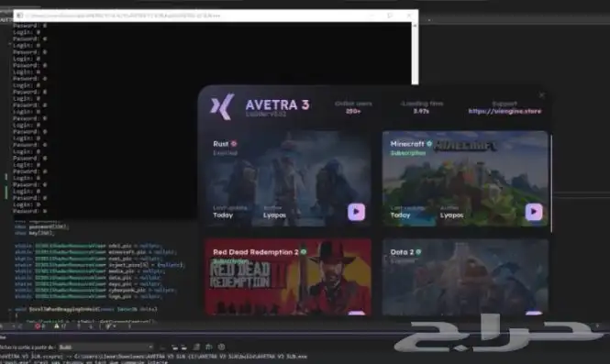Click the console window title bar icon
This screenshot has width=610, height=364.
click(x=19, y=16)
